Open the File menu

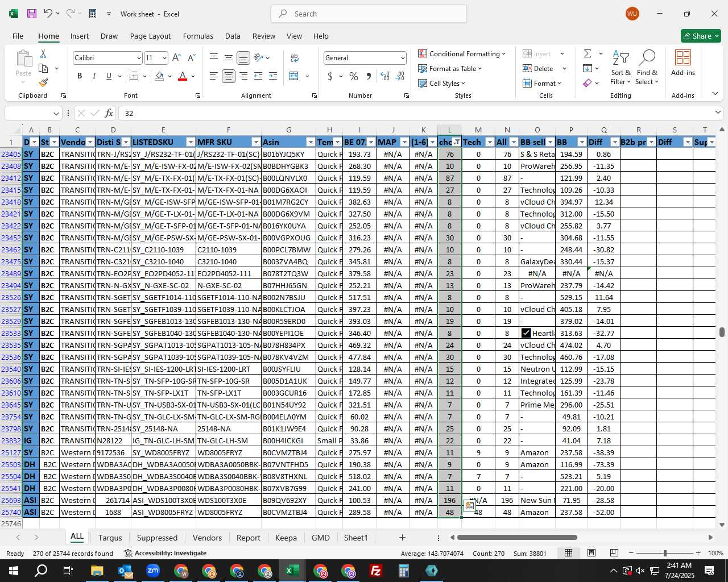(x=18, y=36)
